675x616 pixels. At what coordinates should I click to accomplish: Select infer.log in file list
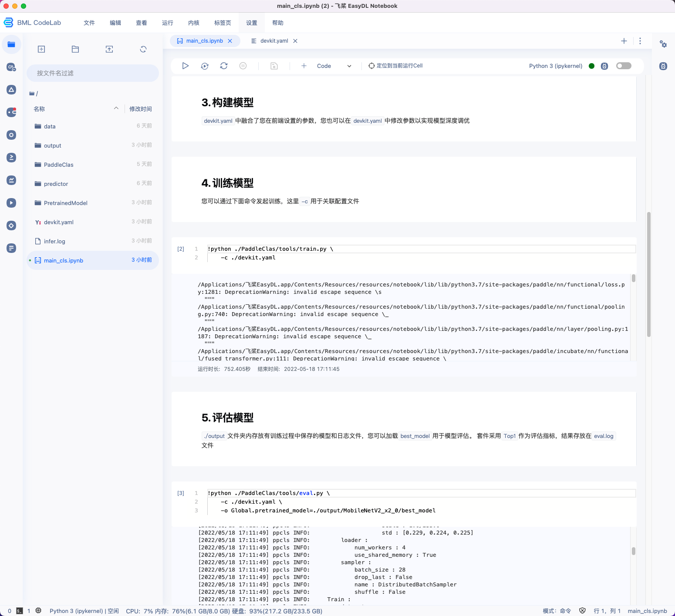93,241
